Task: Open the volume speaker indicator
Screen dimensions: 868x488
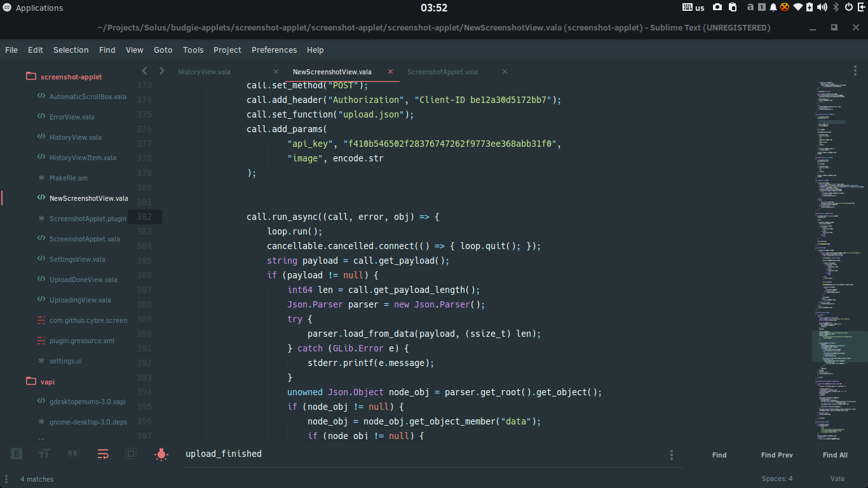Action: click(x=822, y=8)
